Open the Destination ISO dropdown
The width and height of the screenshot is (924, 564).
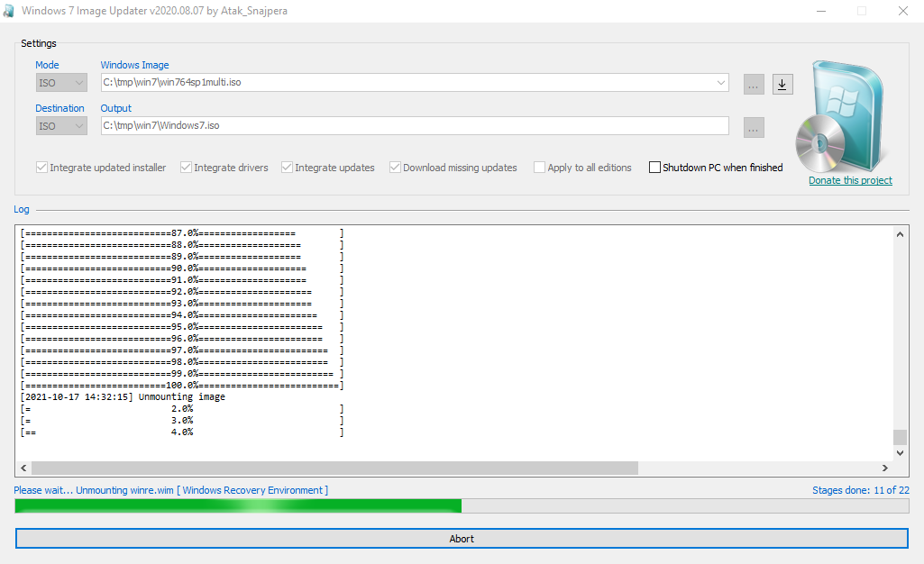click(61, 125)
